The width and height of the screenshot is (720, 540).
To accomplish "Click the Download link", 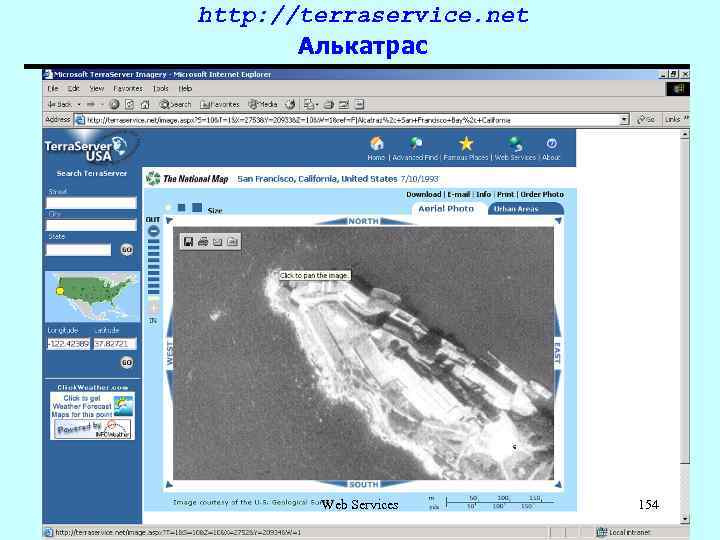I will tap(423, 194).
